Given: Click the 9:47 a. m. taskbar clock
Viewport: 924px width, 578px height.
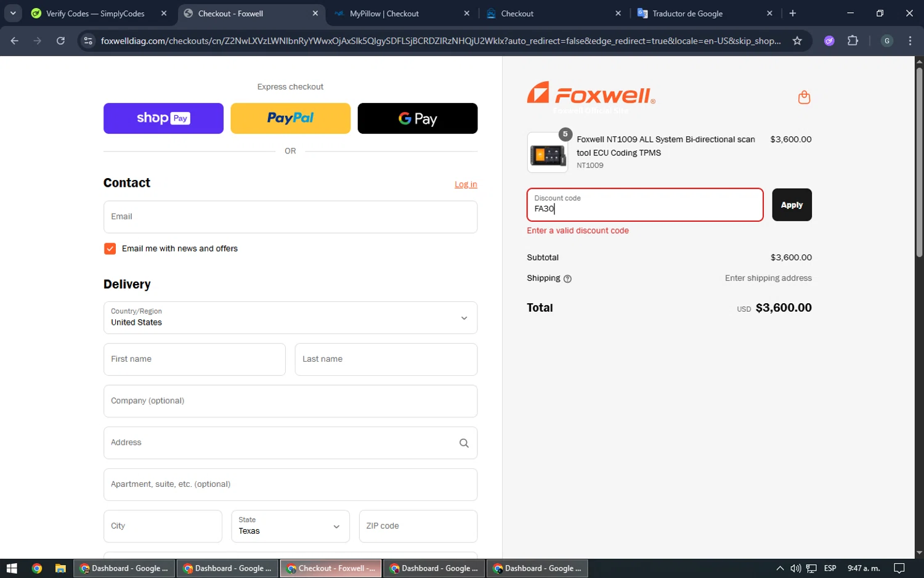Looking at the screenshot, I should pos(864,568).
